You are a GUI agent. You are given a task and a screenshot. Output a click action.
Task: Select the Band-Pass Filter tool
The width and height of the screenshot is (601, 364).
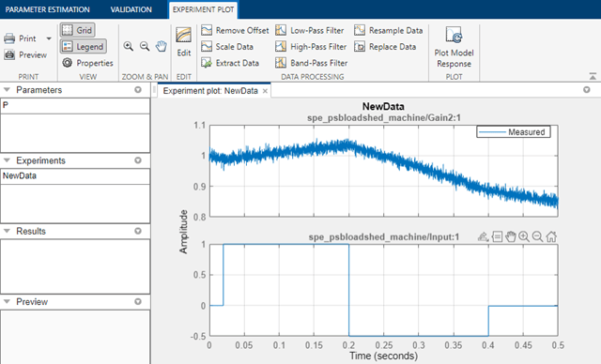(311, 63)
